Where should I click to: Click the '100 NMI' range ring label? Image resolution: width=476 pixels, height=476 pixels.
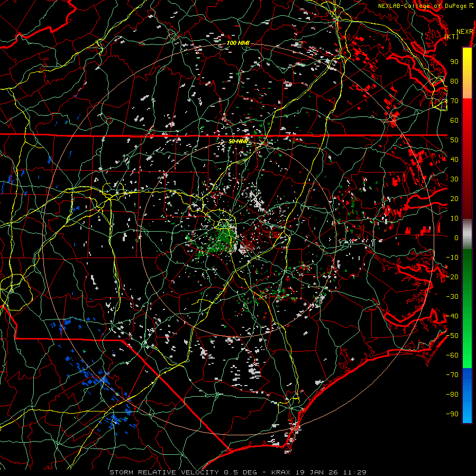point(238,43)
